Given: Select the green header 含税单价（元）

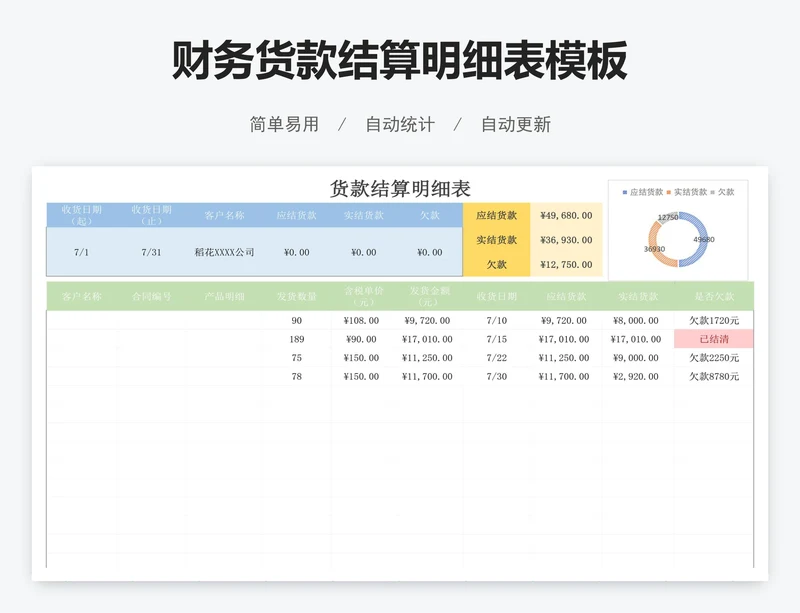Looking at the screenshot, I should (x=363, y=297).
